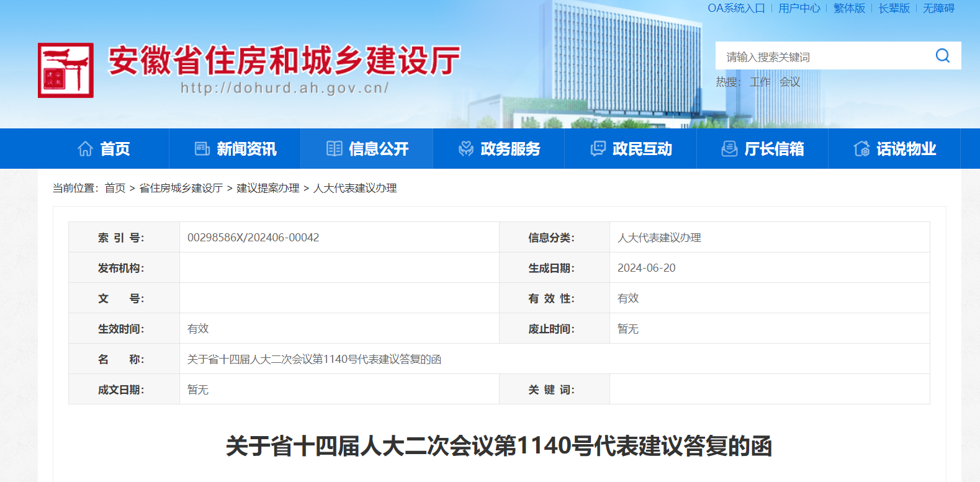Click the news icon beside 新闻资讯

pos(202,149)
